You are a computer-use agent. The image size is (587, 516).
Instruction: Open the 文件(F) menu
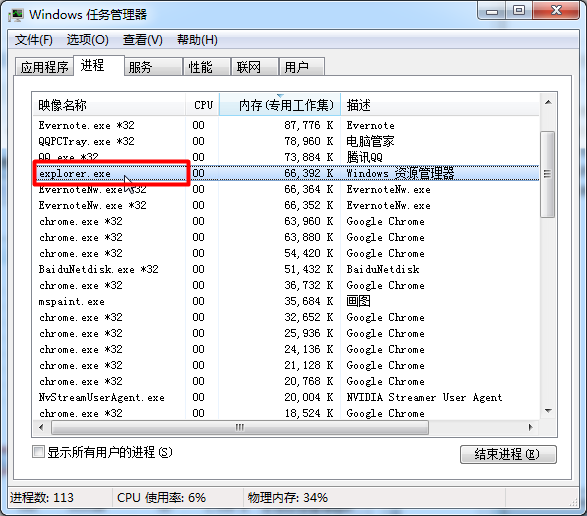click(x=34, y=40)
